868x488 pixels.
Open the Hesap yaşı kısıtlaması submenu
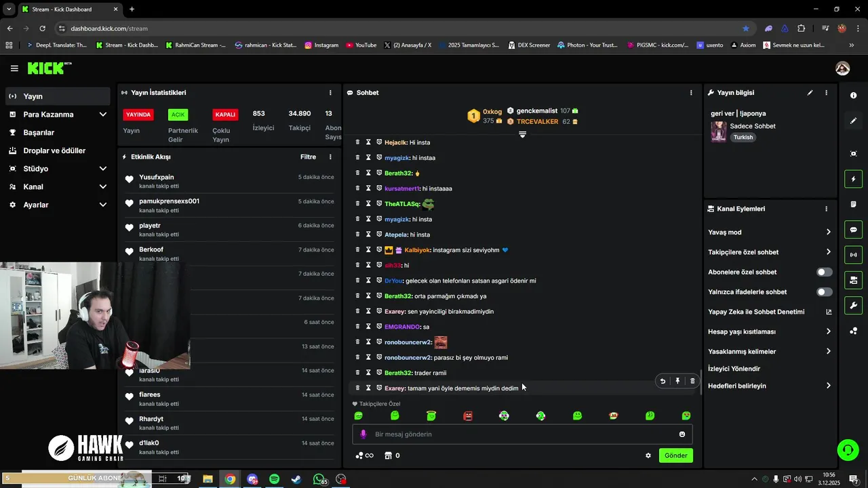pos(770,331)
